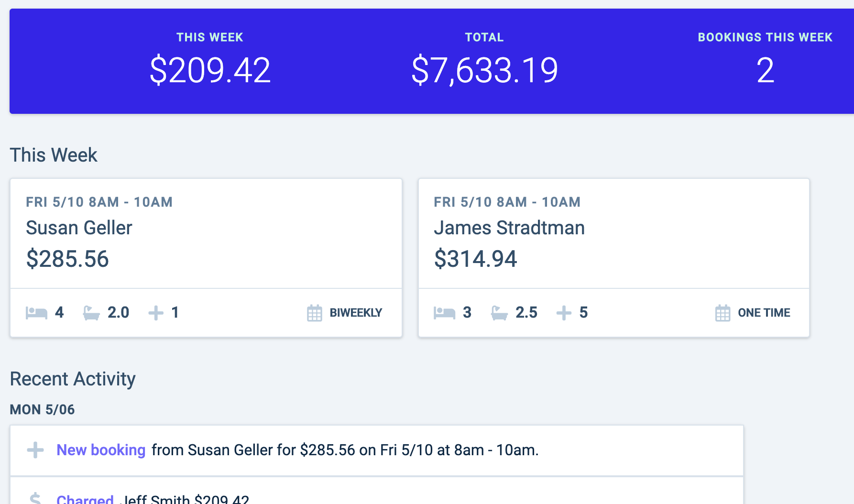Click bathtub icon in James Stradtman card
The height and width of the screenshot is (504, 854).
(499, 313)
